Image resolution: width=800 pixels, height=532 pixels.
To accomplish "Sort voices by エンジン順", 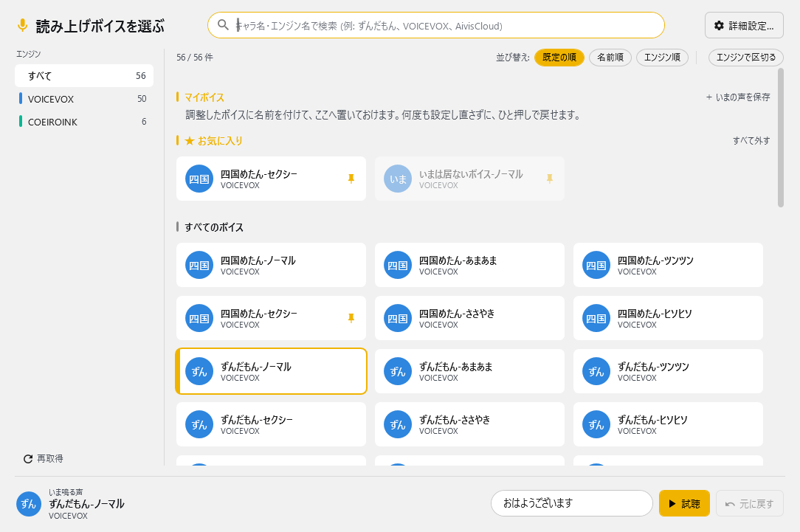I will [x=662, y=57].
